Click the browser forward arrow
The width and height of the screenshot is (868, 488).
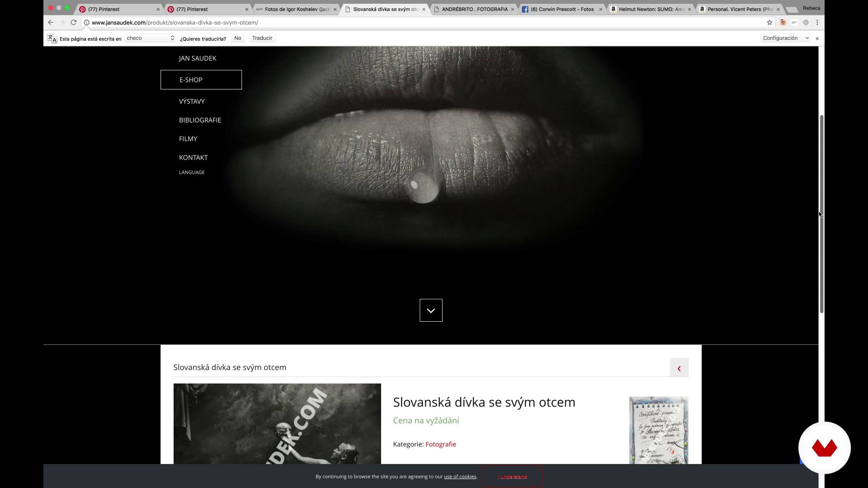[x=62, y=22]
